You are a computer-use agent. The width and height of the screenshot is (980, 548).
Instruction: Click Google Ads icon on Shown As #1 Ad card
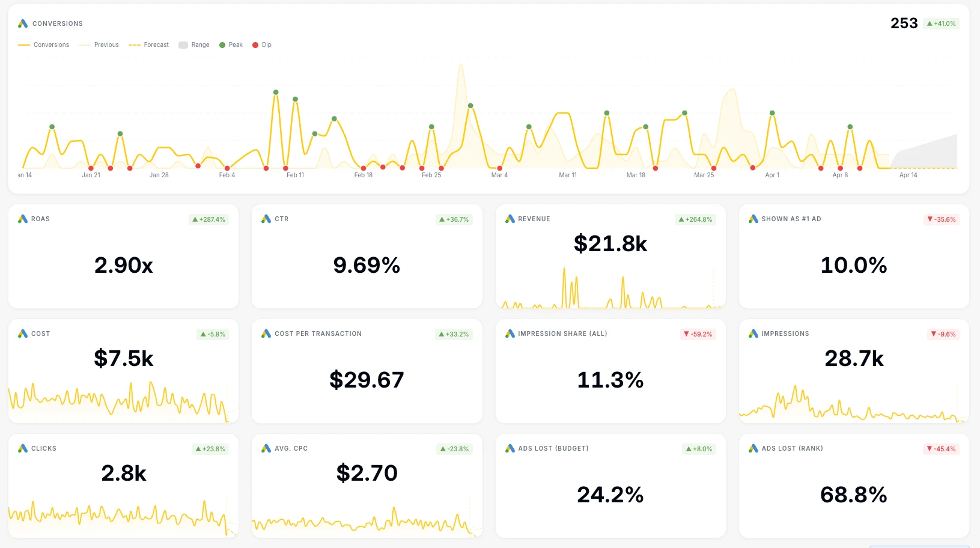click(x=753, y=219)
